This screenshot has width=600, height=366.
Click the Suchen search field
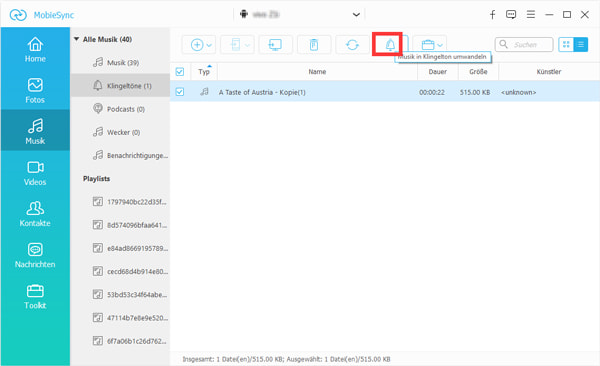click(x=524, y=44)
